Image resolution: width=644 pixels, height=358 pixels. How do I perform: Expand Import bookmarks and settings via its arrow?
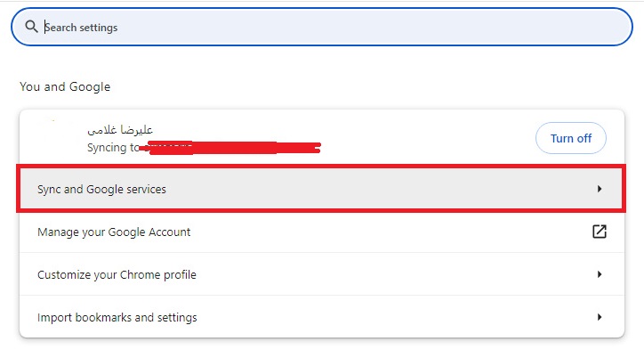(600, 317)
